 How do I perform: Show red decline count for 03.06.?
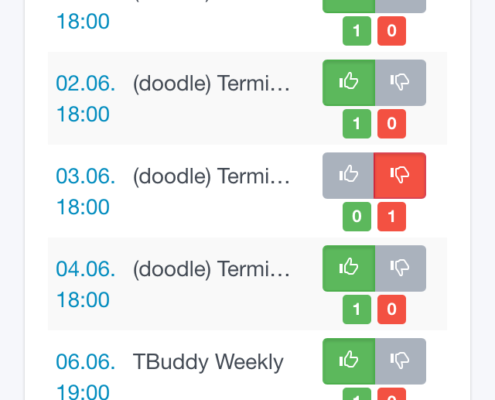[392, 217]
